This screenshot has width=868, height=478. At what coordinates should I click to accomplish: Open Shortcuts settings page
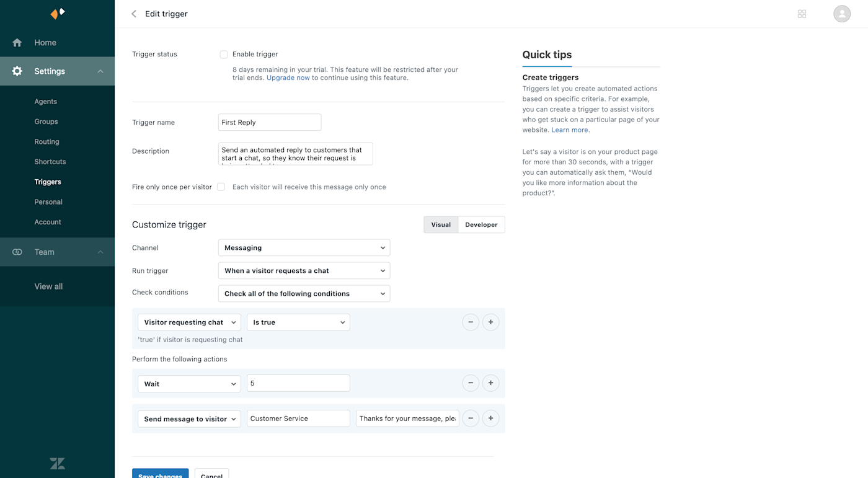(50, 162)
